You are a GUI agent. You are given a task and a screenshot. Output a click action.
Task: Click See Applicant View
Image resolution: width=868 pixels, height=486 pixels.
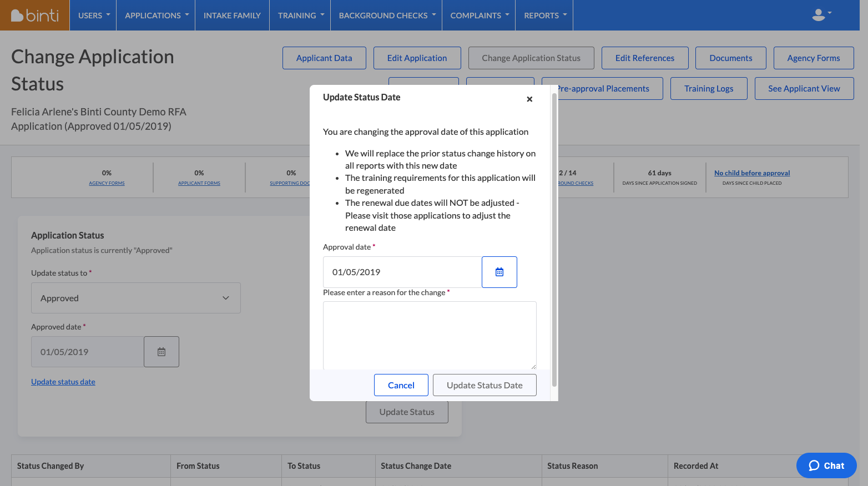click(804, 89)
